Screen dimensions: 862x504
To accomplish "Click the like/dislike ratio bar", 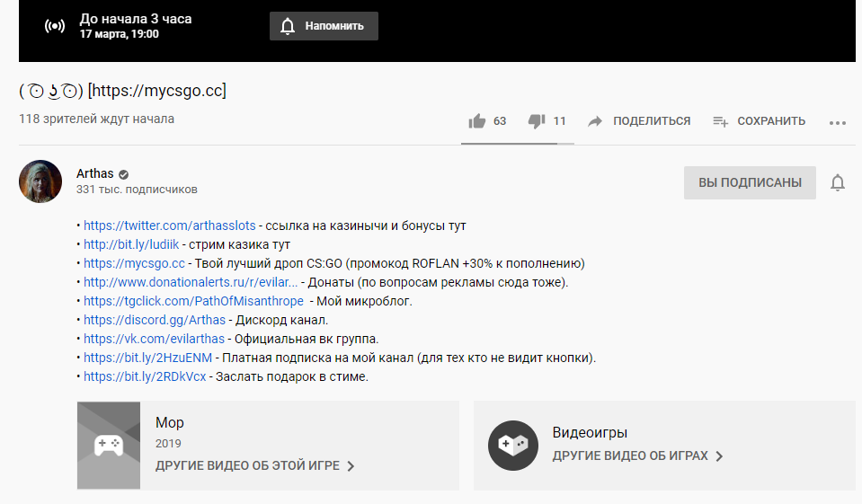I will 518,144.
